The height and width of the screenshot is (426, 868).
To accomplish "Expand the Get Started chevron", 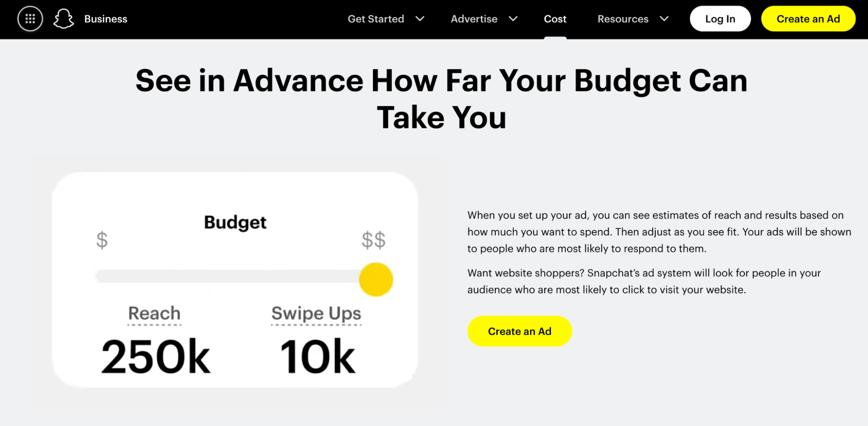I will click(x=420, y=19).
